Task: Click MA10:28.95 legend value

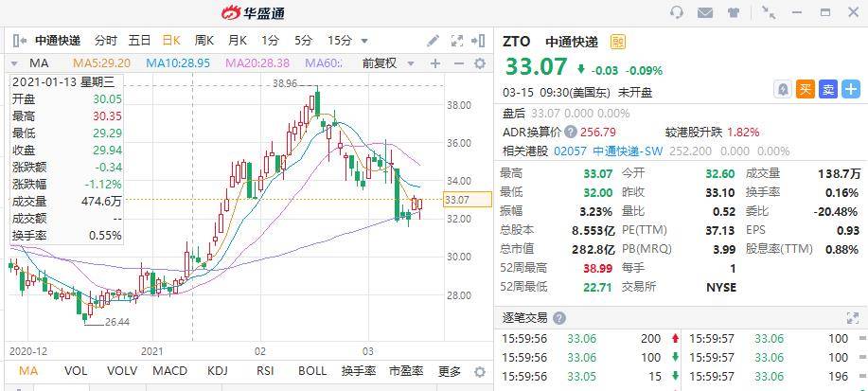Action: click(178, 63)
